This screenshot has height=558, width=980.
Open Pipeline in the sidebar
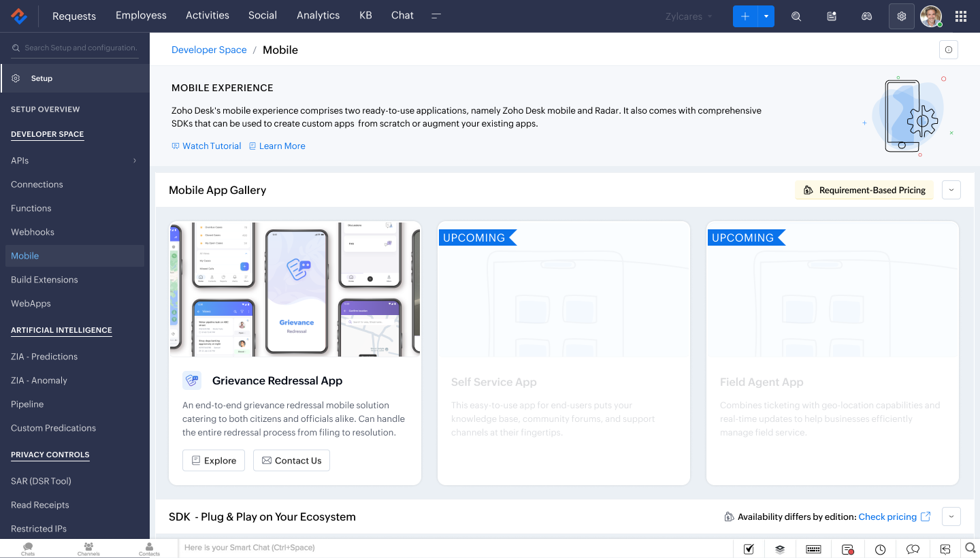(x=27, y=404)
